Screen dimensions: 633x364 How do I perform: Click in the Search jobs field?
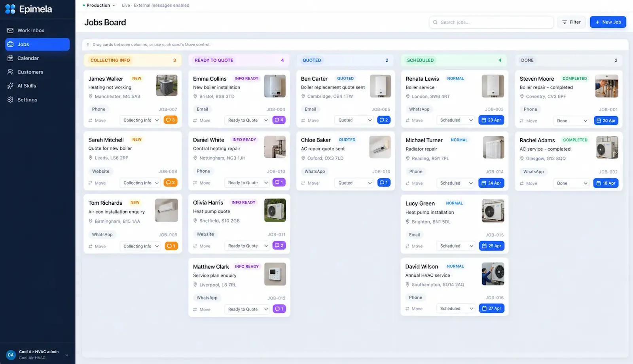click(x=491, y=22)
